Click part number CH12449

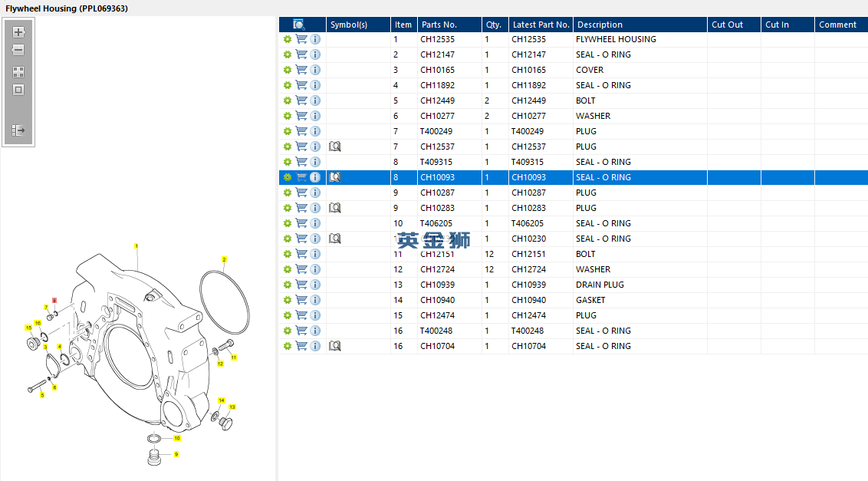click(437, 100)
